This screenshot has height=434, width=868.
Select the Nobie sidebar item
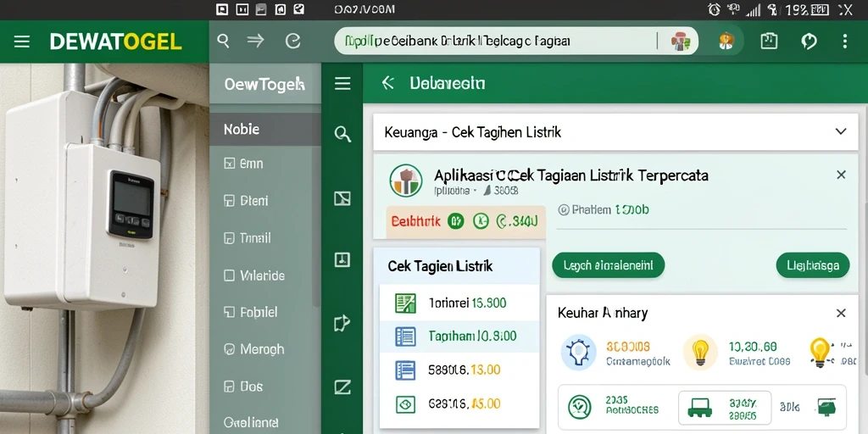265,130
